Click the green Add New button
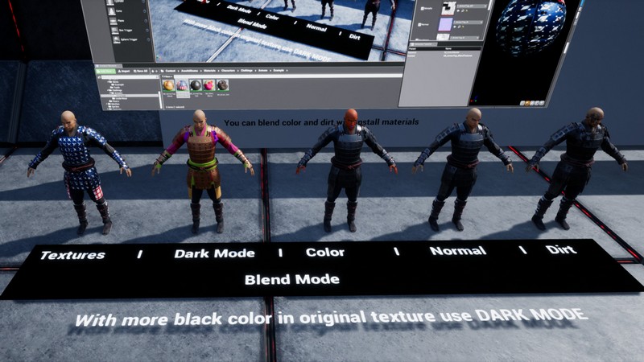The image size is (644, 362). tap(106, 70)
